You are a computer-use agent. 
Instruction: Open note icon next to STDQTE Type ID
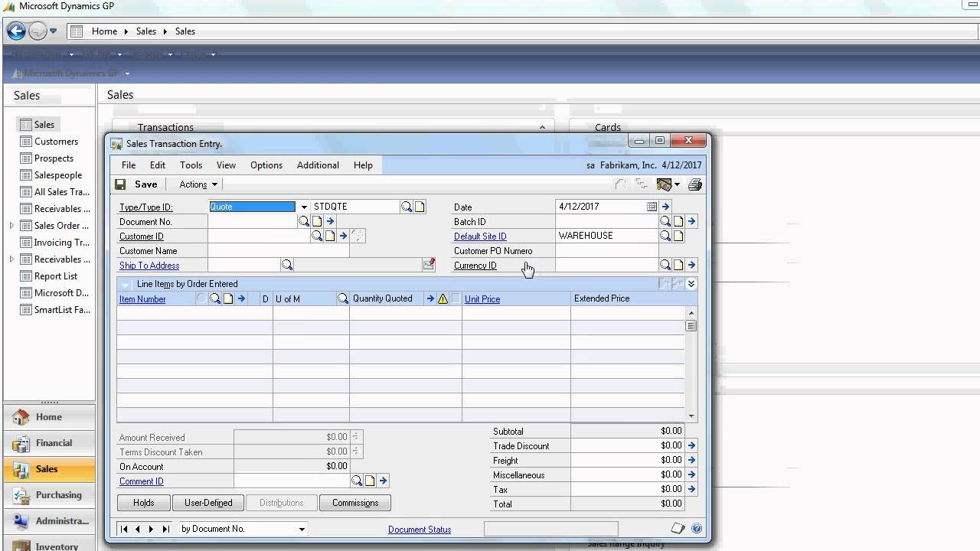[420, 207]
